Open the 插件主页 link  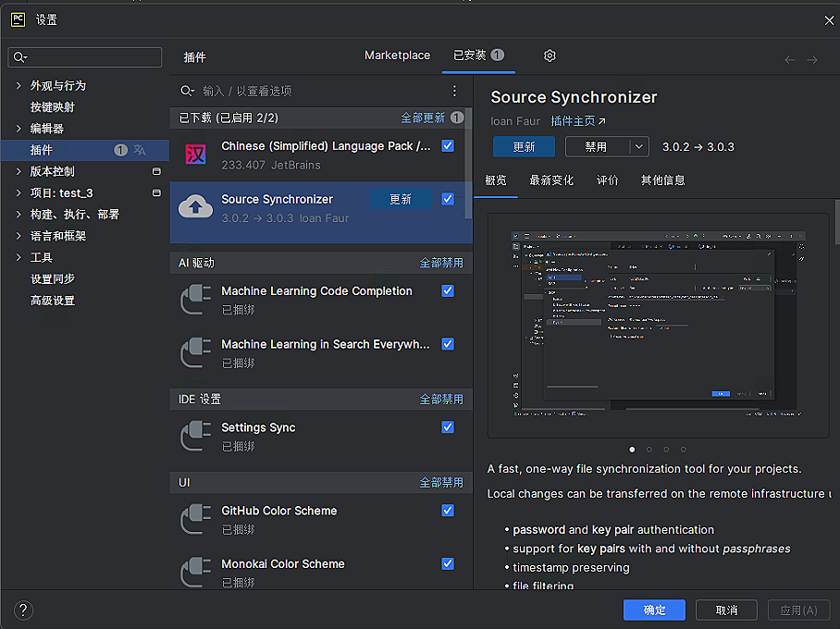573,121
